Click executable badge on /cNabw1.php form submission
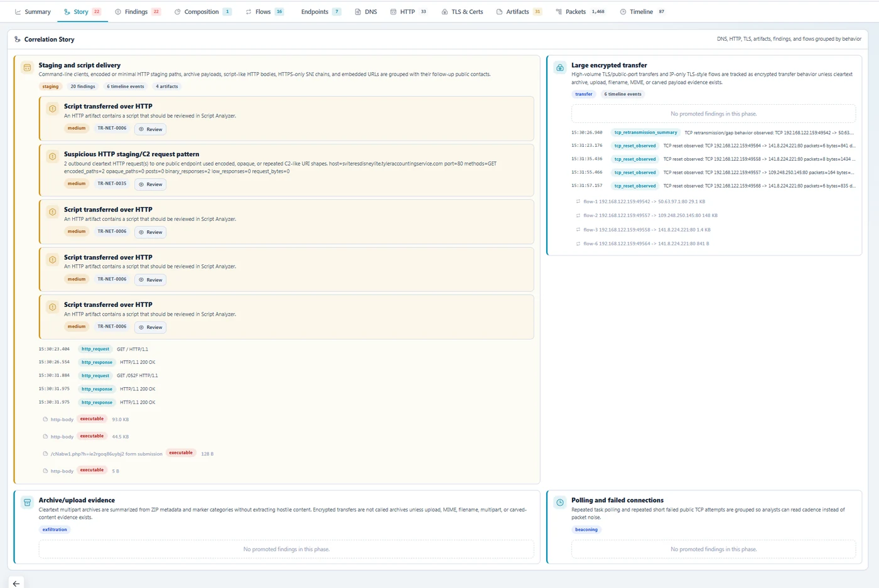This screenshot has height=588, width=879. tap(181, 452)
